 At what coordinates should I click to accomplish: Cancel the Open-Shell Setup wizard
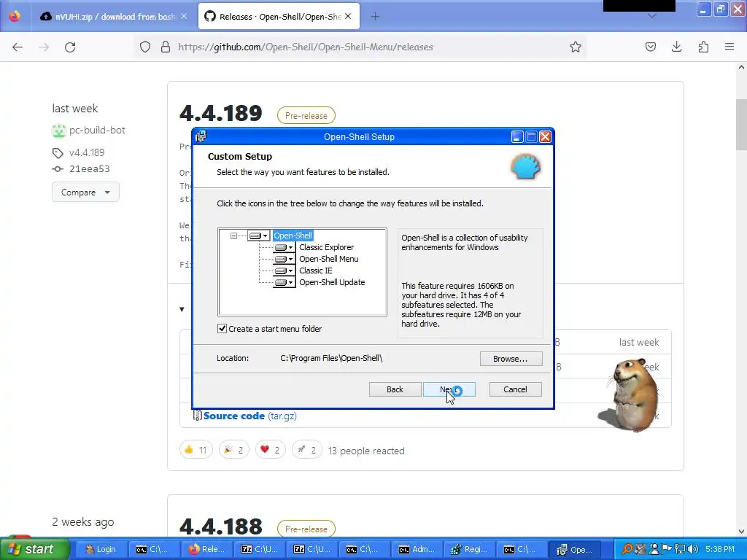[x=515, y=389]
